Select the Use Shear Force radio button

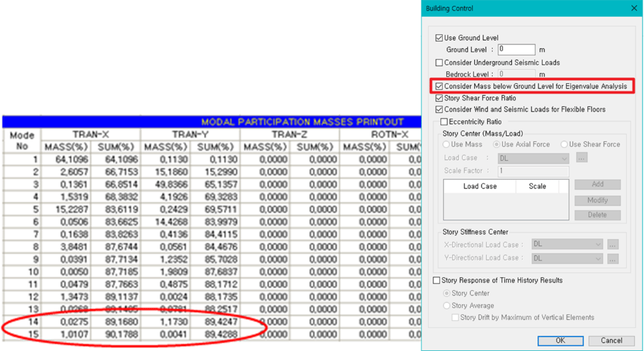click(x=564, y=145)
